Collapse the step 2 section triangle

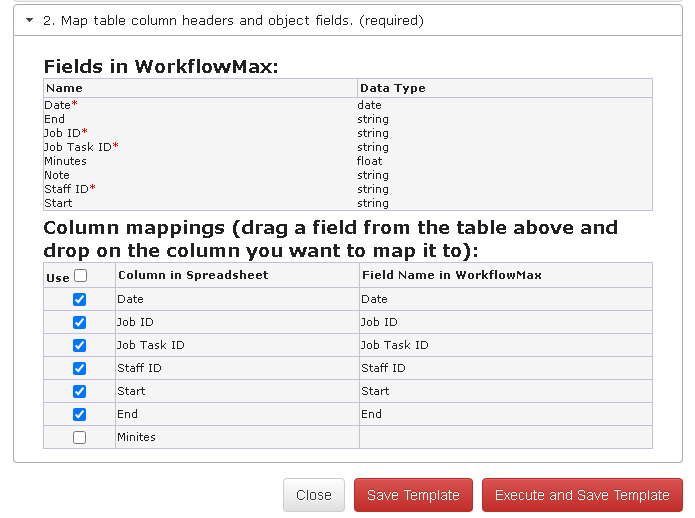[29, 20]
